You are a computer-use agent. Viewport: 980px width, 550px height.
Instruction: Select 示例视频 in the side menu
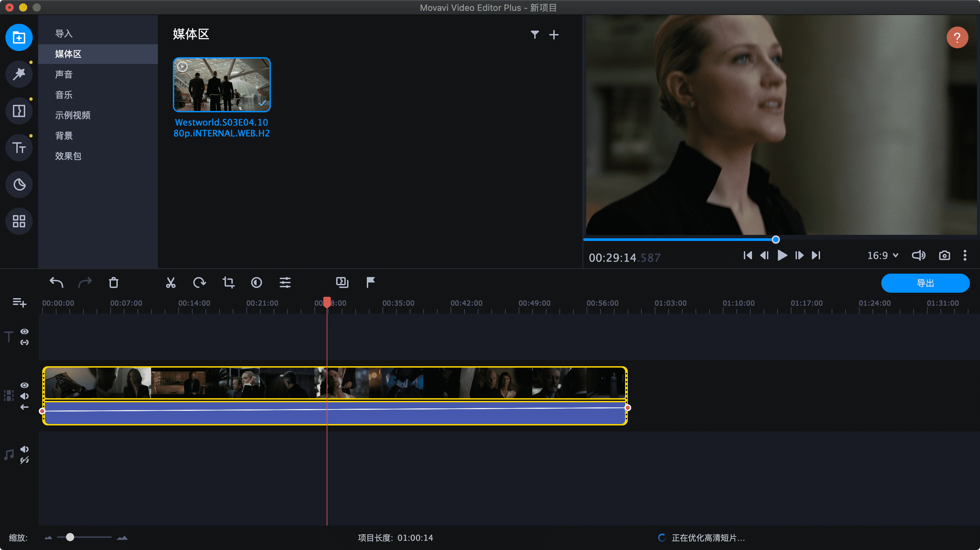98,115
